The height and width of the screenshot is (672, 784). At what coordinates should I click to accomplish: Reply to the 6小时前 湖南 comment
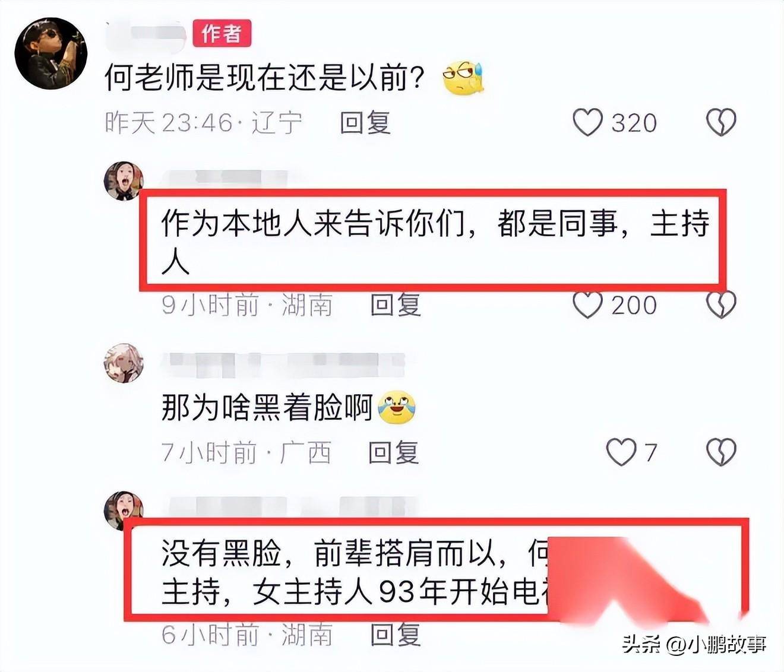[396, 635]
